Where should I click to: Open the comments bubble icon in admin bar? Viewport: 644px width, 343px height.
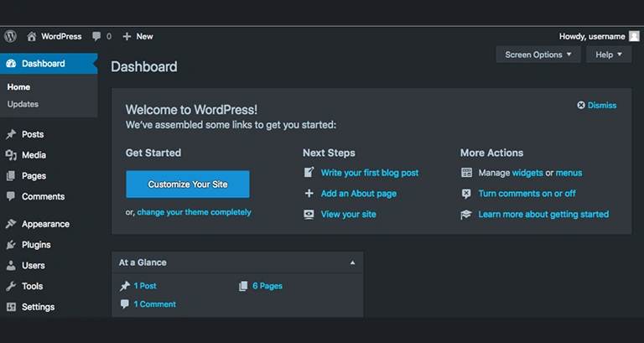pos(97,36)
